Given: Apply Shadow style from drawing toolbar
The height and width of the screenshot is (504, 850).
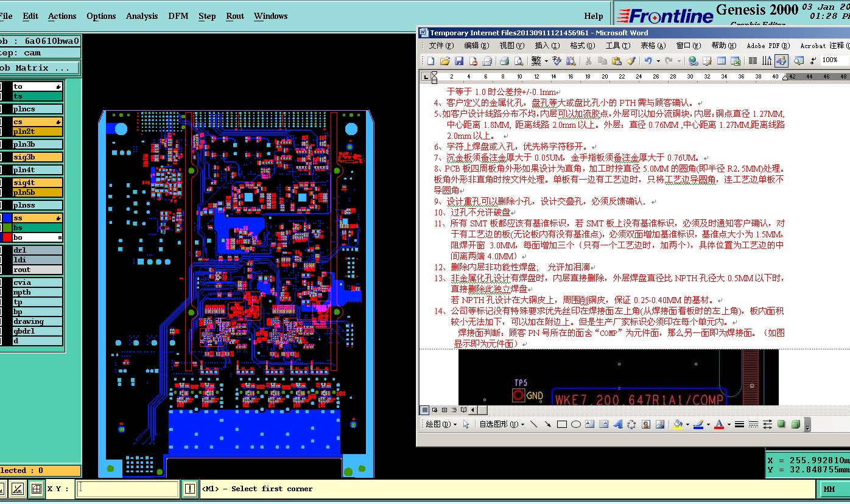Looking at the screenshot, I should point(781,424).
